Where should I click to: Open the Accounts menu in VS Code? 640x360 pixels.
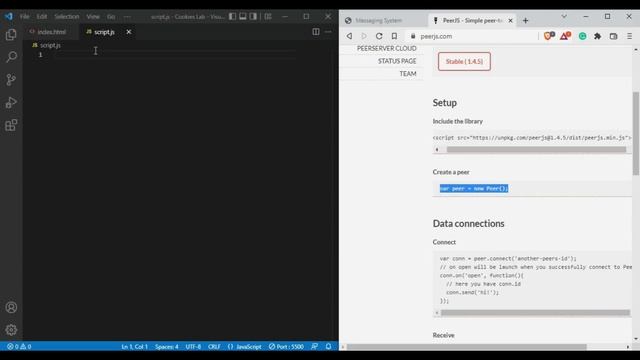click(11, 307)
